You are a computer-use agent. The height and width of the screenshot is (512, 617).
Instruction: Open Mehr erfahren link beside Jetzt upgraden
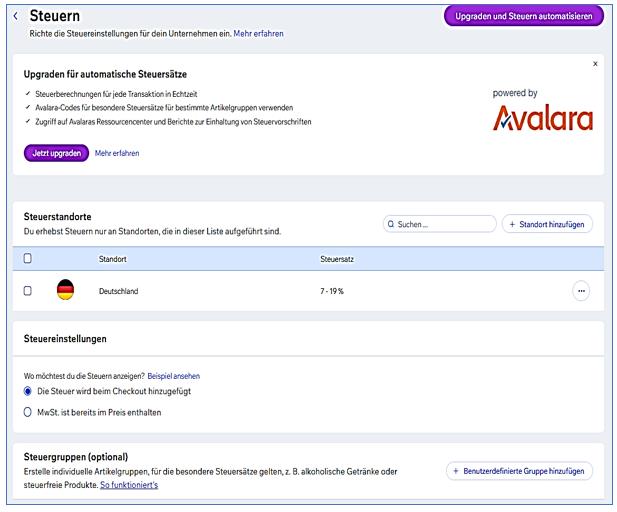pos(117,153)
